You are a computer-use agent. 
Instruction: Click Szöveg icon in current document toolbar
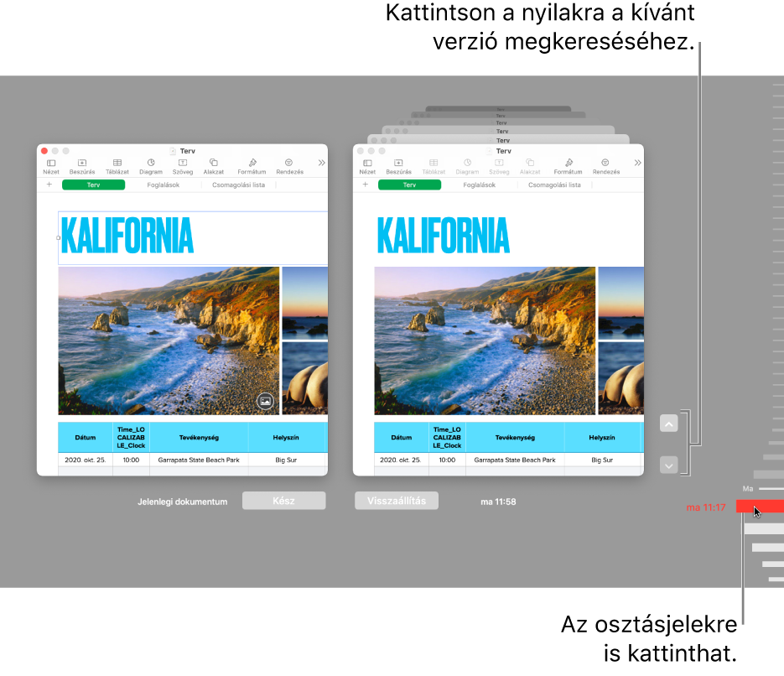click(183, 167)
